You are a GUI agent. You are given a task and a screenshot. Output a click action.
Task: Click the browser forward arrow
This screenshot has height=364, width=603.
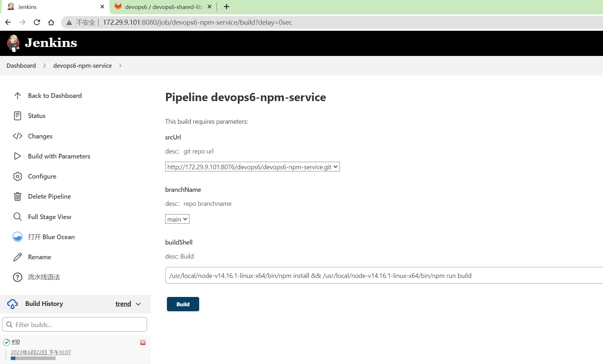pyautogui.click(x=22, y=22)
